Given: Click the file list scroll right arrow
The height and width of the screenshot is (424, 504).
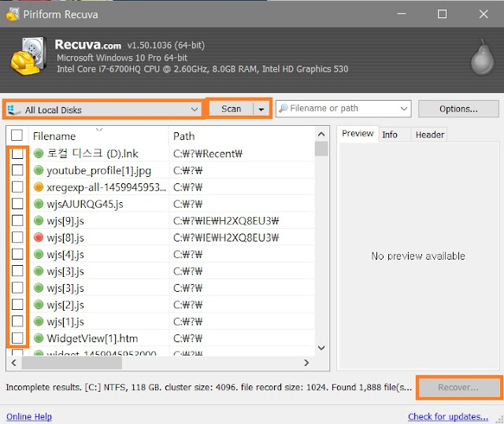Looking at the screenshot, I should pos(306,363).
